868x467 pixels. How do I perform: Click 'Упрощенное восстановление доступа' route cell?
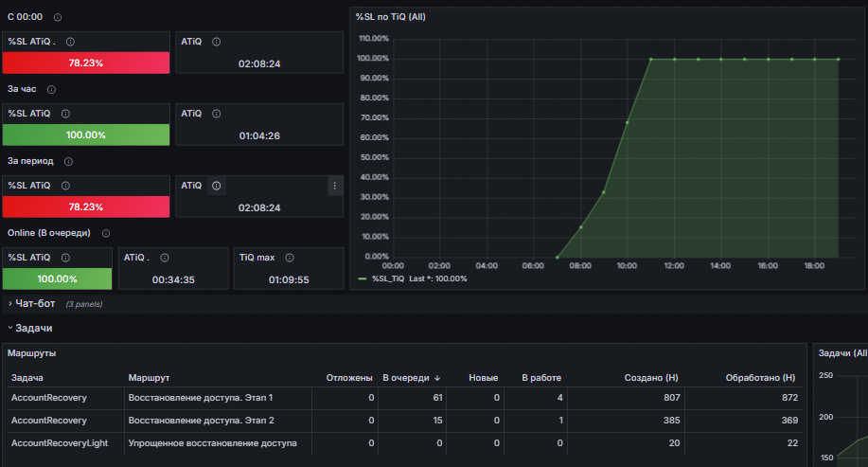coord(213,443)
